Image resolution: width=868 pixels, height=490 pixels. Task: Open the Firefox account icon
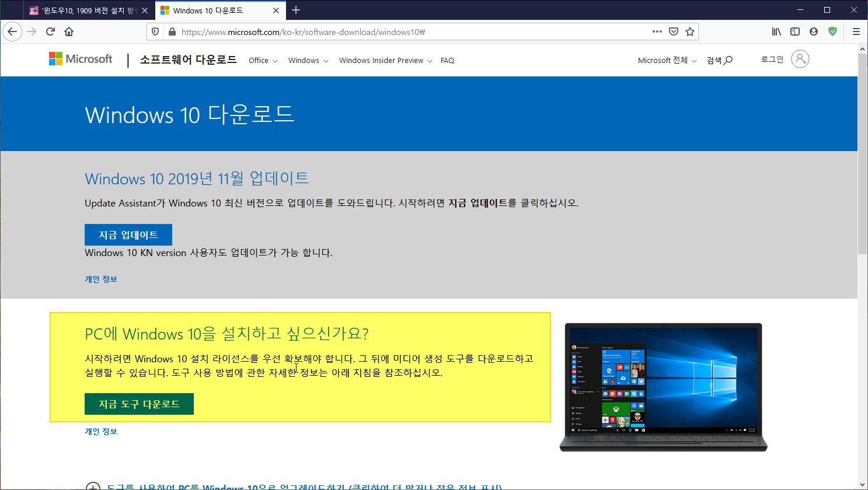814,32
